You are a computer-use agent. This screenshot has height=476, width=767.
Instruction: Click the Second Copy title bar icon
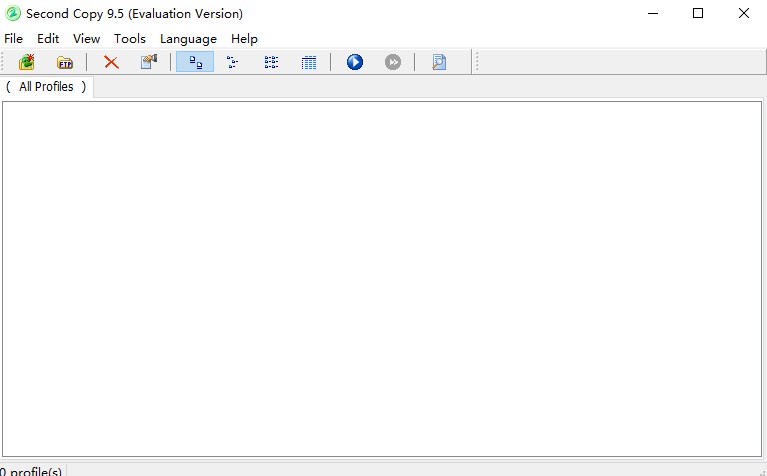(13, 13)
